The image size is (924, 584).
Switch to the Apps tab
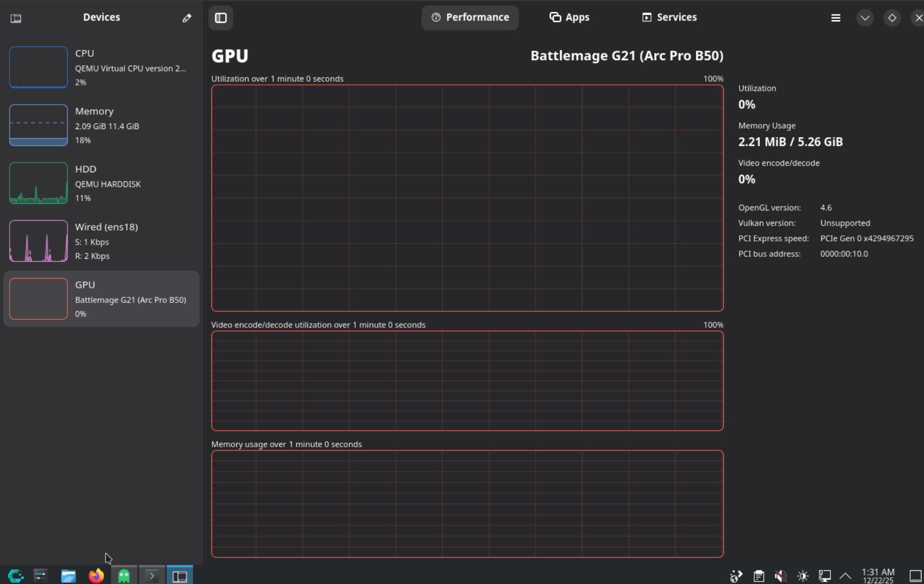click(x=569, y=17)
